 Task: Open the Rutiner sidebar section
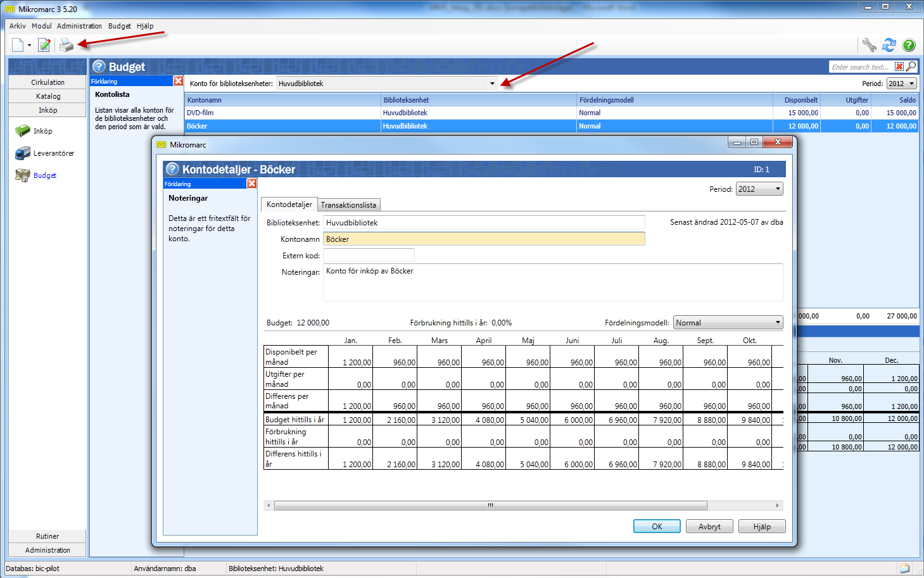[x=47, y=536]
